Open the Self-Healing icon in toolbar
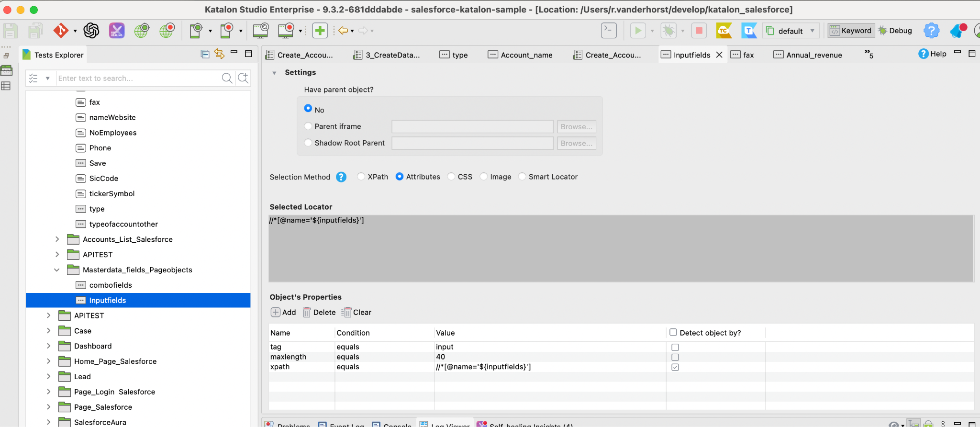 (x=117, y=31)
